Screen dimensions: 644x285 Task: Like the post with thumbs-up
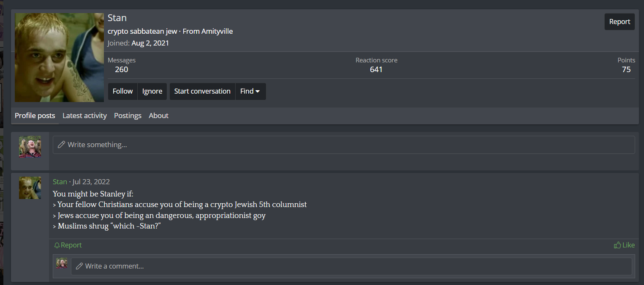click(624, 245)
